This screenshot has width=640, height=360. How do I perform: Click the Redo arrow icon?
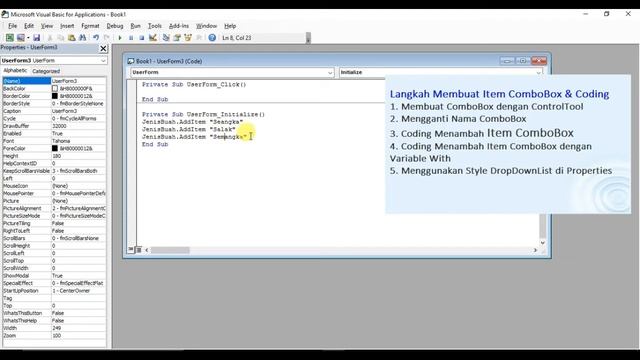107,38
